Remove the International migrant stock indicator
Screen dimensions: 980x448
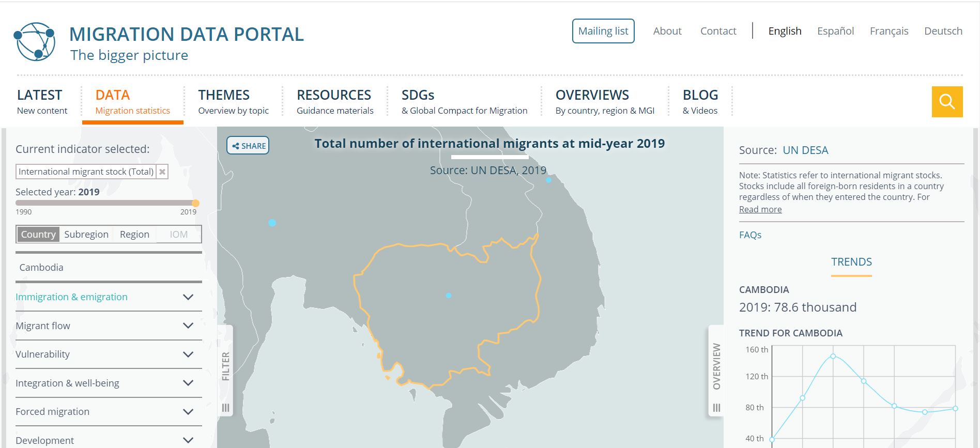pyautogui.click(x=162, y=172)
